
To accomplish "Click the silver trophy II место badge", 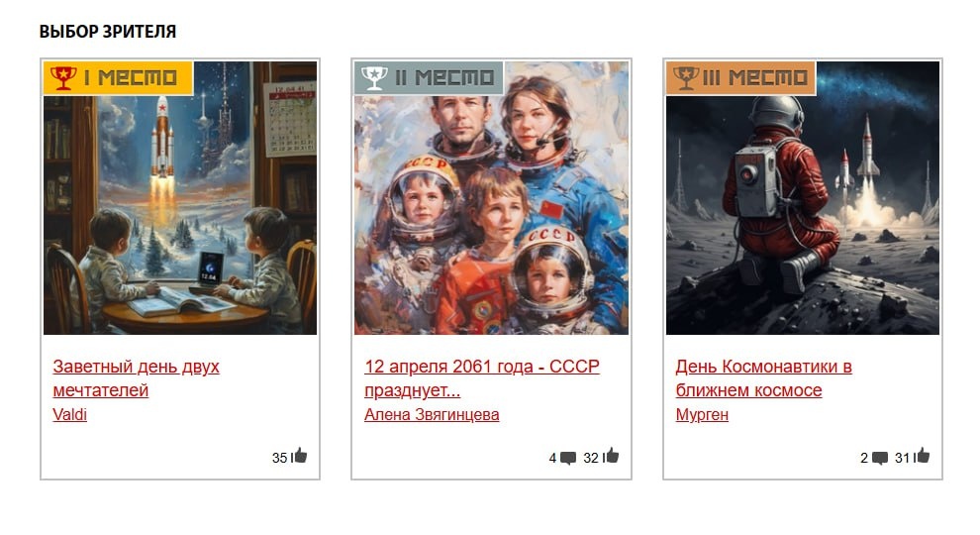I will pyautogui.click(x=429, y=77).
